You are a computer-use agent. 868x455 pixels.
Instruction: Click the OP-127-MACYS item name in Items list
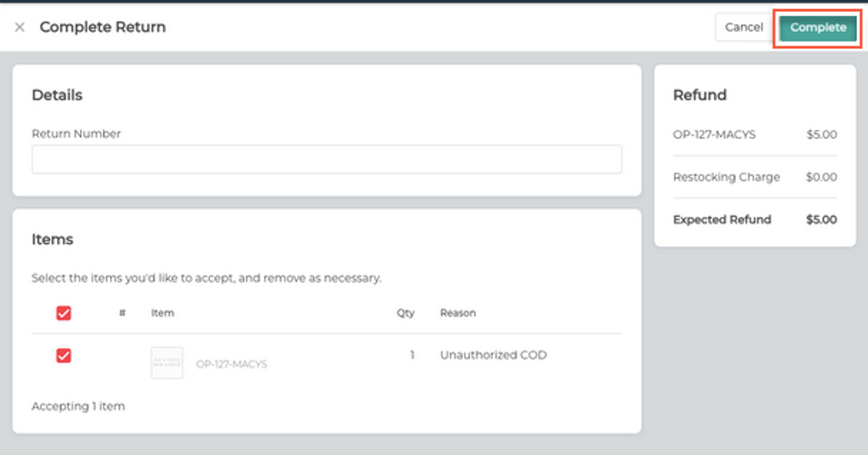(x=231, y=364)
